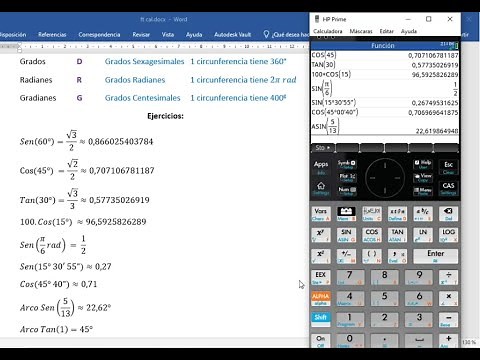Click the Vars key
This screenshot has height=360, width=480.
click(321, 214)
